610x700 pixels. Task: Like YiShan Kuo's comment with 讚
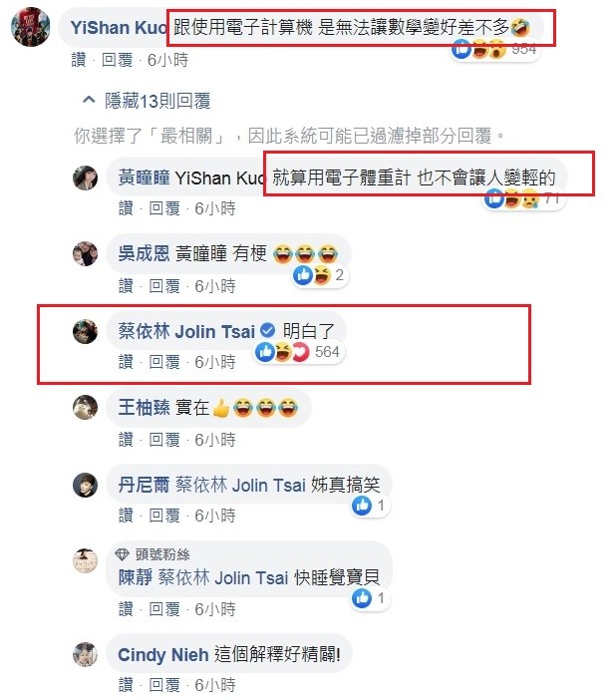coord(79,60)
